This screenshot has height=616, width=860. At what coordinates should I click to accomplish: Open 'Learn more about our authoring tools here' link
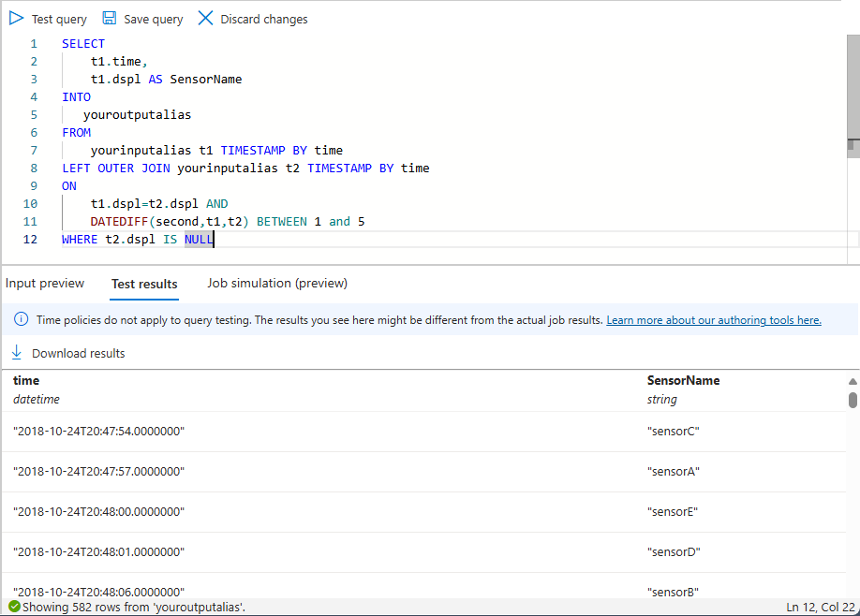[714, 320]
